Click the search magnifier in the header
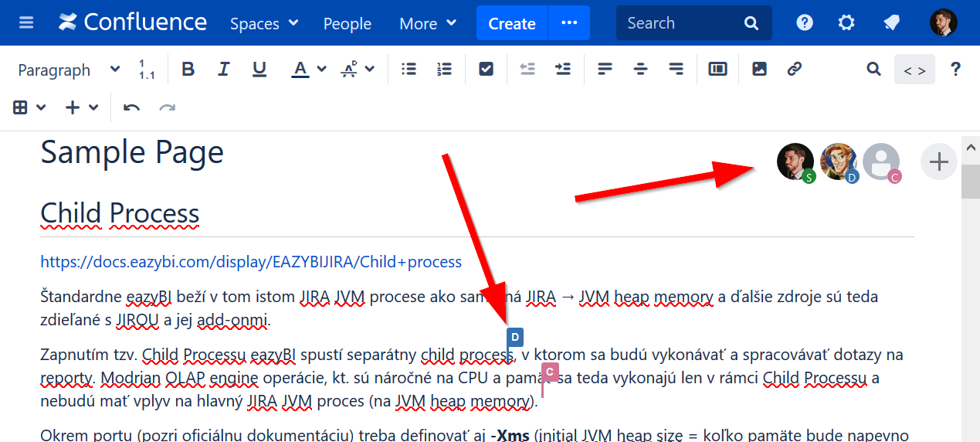The height and width of the screenshot is (442, 980). [751, 23]
